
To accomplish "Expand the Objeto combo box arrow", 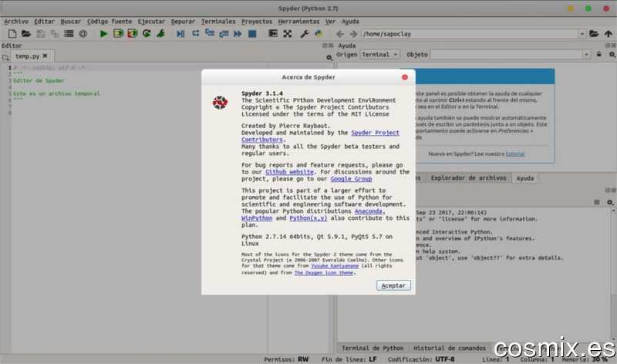I will (586, 54).
